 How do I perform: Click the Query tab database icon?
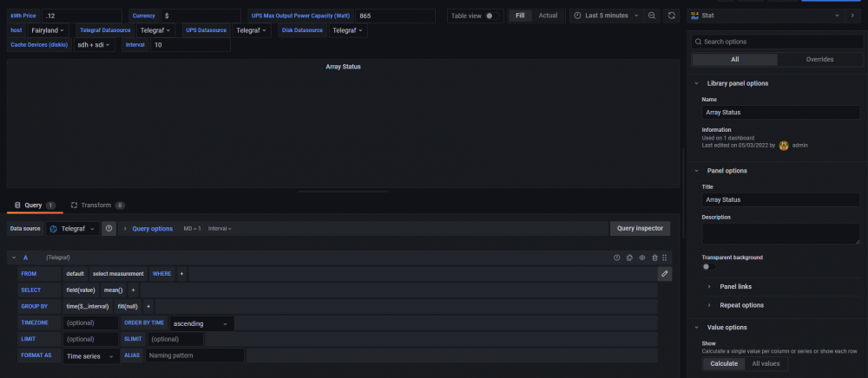coord(17,205)
